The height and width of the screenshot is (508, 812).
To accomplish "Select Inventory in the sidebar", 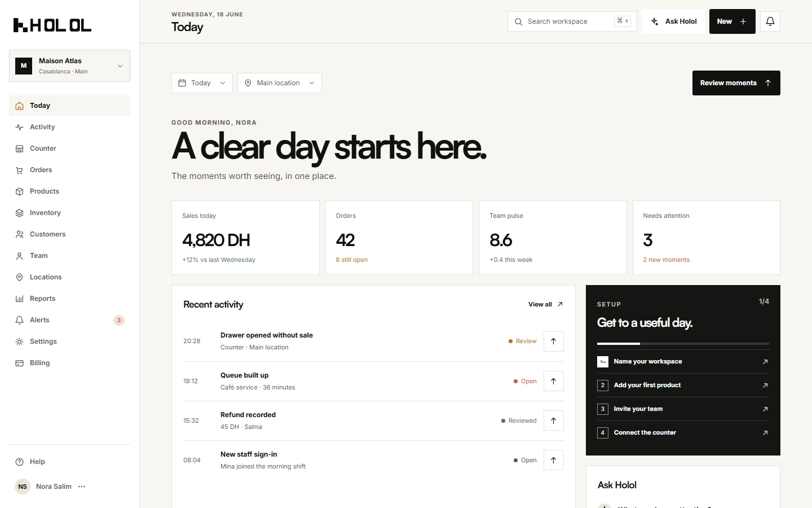I will coord(69,213).
